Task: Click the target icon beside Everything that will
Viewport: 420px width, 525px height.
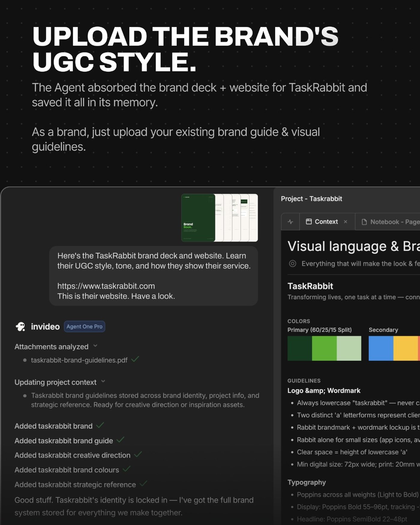Action: [292, 263]
